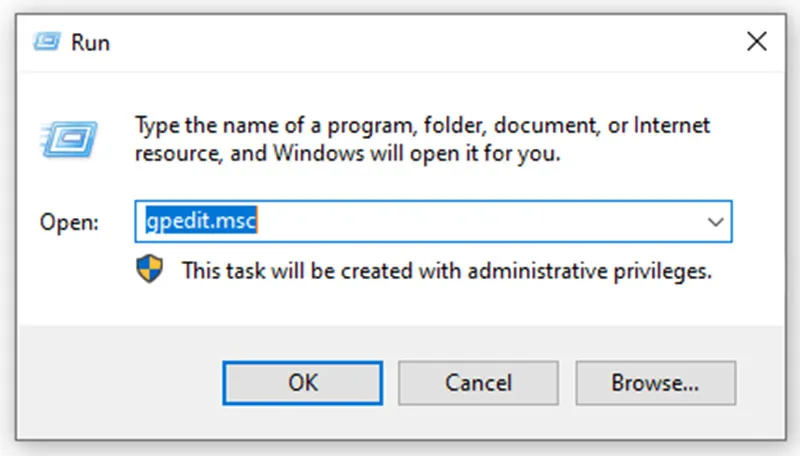The height and width of the screenshot is (456, 800).
Task: Confirm with the OK button
Action: [303, 383]
